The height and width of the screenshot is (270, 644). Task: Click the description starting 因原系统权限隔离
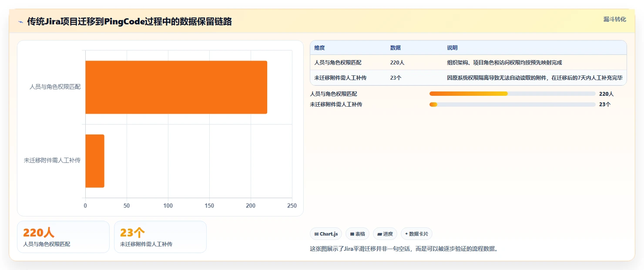534,78
